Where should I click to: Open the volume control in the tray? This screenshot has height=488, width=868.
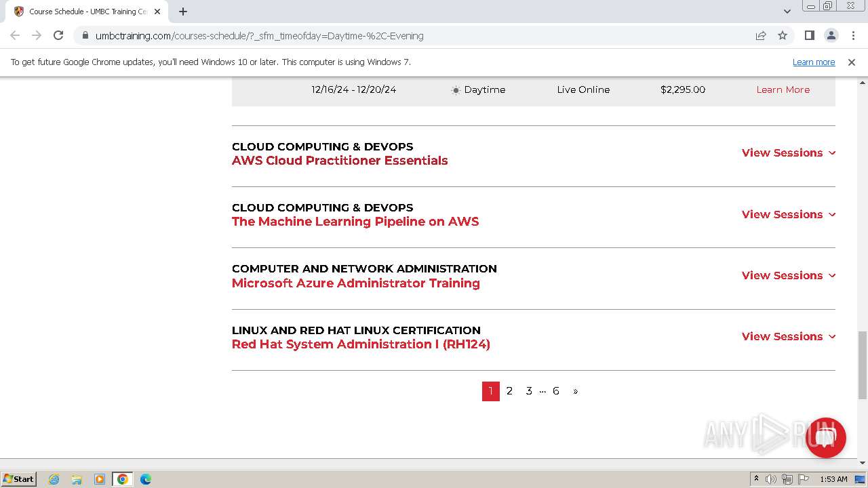click(x=771, y=479)
